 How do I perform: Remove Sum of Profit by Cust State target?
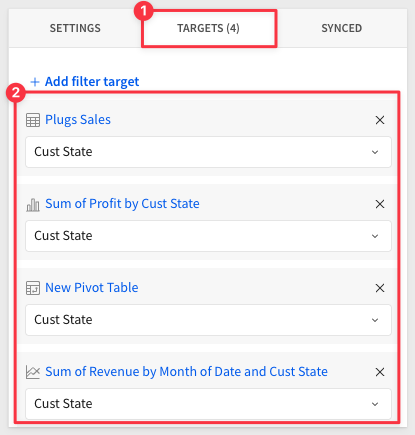coord(380,204)
